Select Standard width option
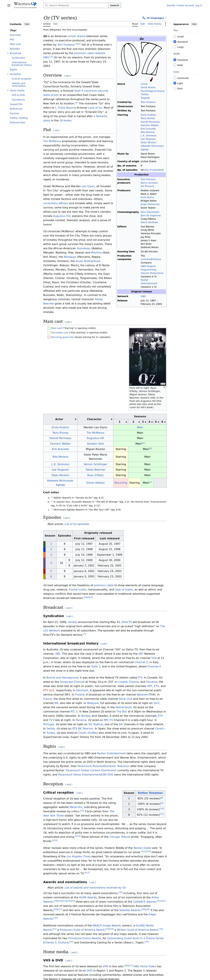Image resolution: width=210 pixels, height=980 pixels. tap(175, 60)
